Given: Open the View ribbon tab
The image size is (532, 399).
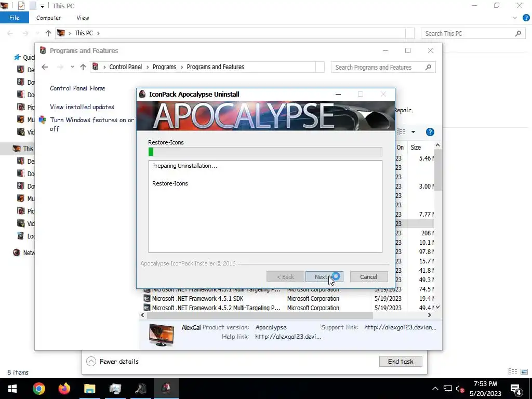Looking at the screenshot, I should pyautogui.click(x=83, y=18).
